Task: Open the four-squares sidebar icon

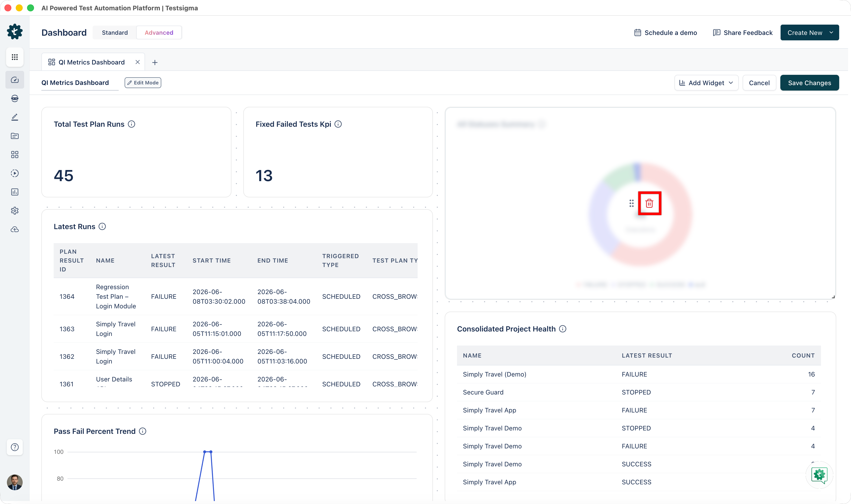Action: pyautogui.click(x=15, y=155)
